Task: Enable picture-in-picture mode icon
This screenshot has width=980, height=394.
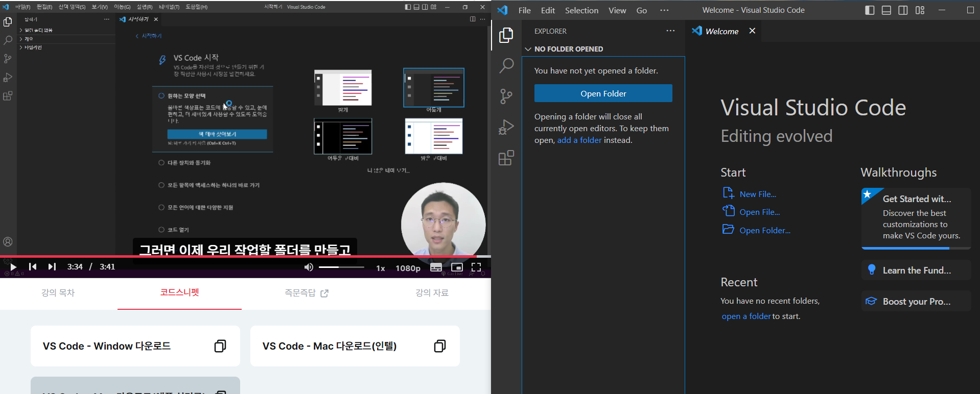Action: (457, 267)
